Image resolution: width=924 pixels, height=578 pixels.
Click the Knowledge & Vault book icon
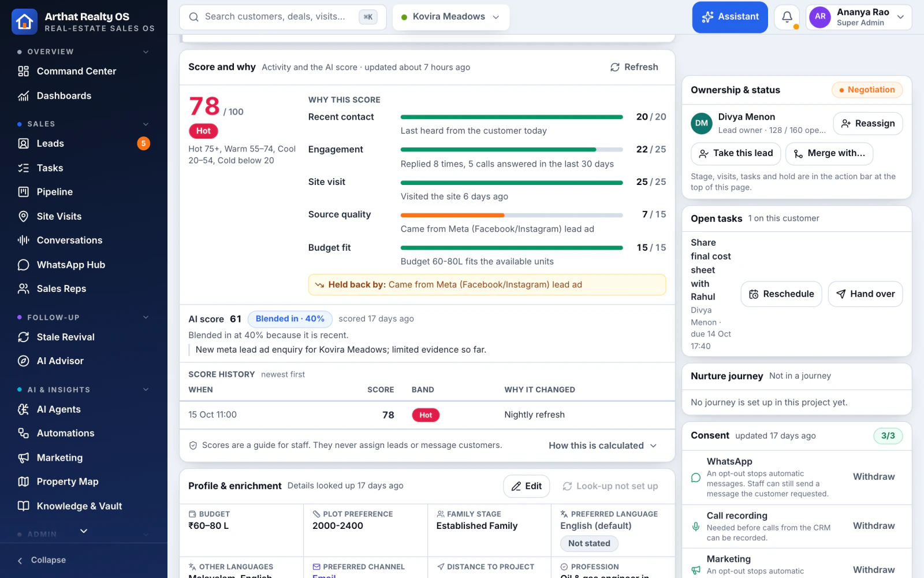coord(23,506)
